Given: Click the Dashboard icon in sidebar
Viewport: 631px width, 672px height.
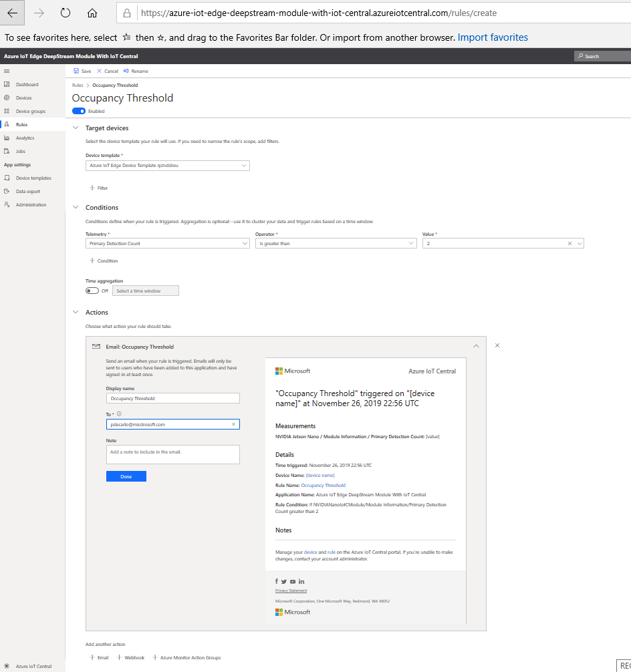Looking at the screenshot, I should 7,84.
